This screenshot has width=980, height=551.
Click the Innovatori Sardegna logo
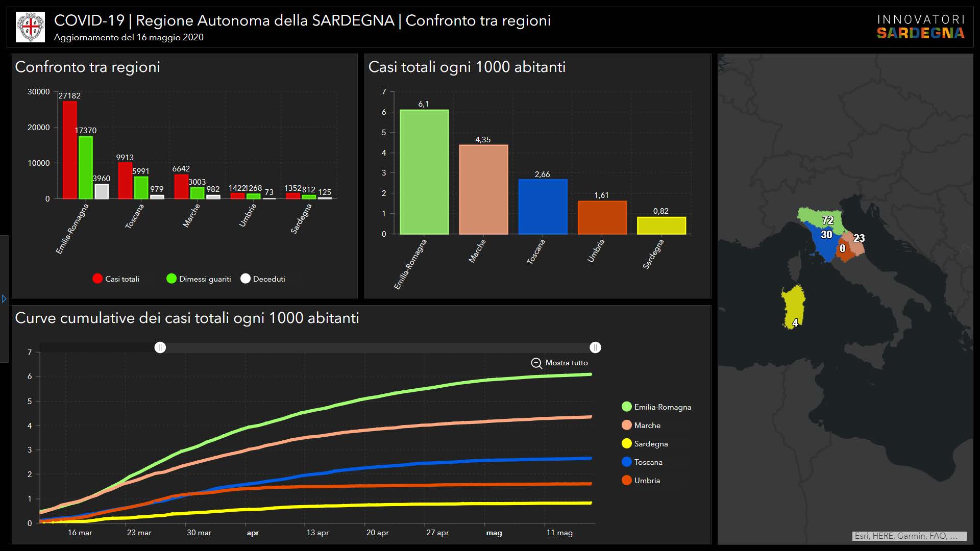920,27
